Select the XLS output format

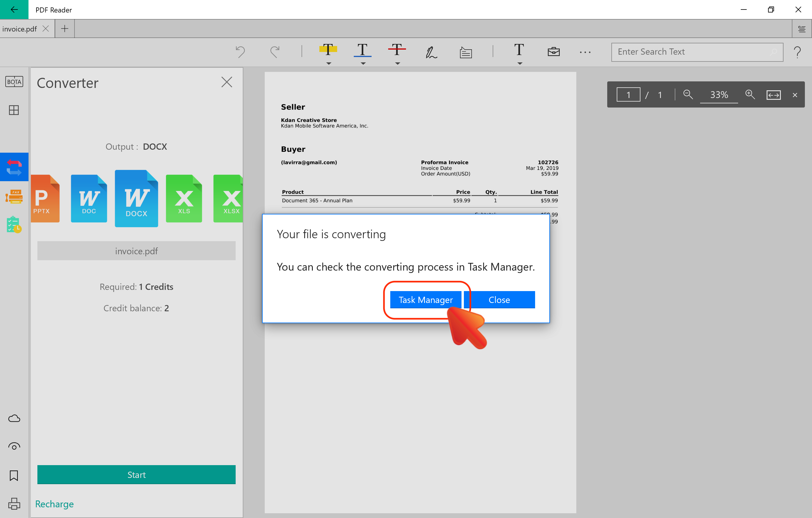pyautogui.click(x=184, y=198)
